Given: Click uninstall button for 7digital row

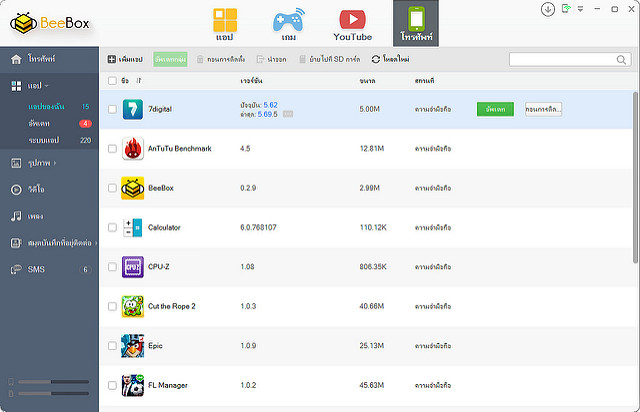Looking at the screenshot, I should point(543,109).
